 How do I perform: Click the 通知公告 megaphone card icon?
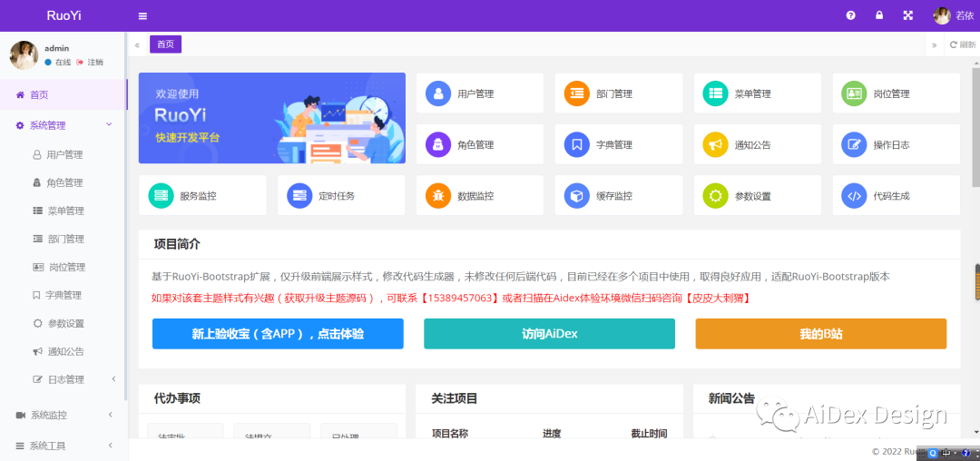[x=716, y=144]
